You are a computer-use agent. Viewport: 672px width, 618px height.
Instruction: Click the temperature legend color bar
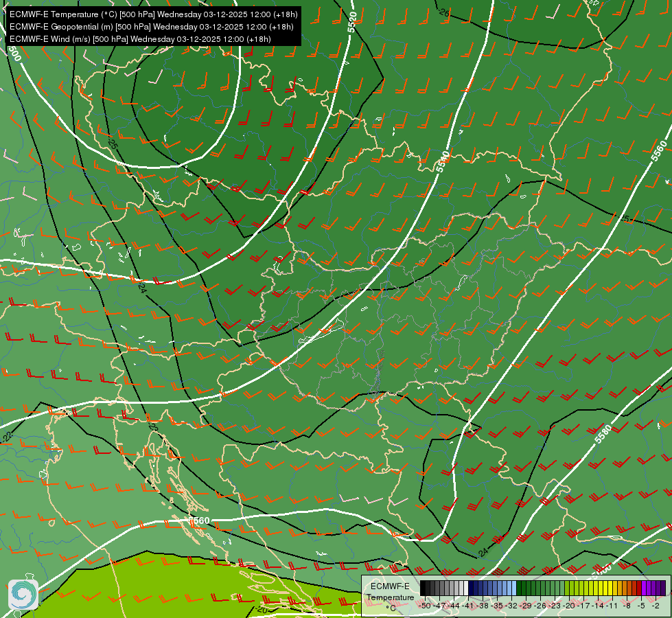coord(543,588)
